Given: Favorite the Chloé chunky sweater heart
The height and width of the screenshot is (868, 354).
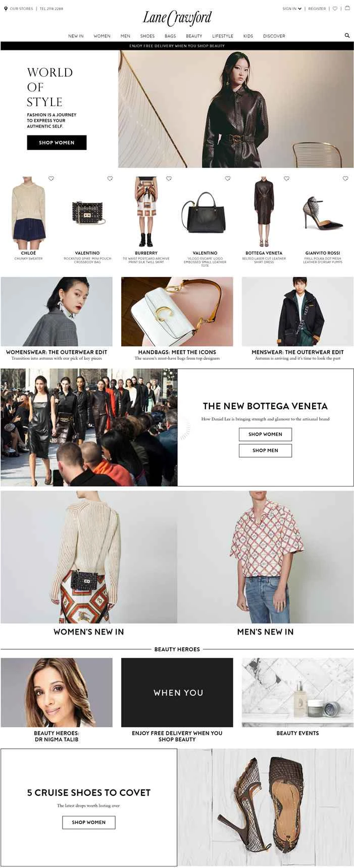Looking at the screenshot, I should click(51, 178).
